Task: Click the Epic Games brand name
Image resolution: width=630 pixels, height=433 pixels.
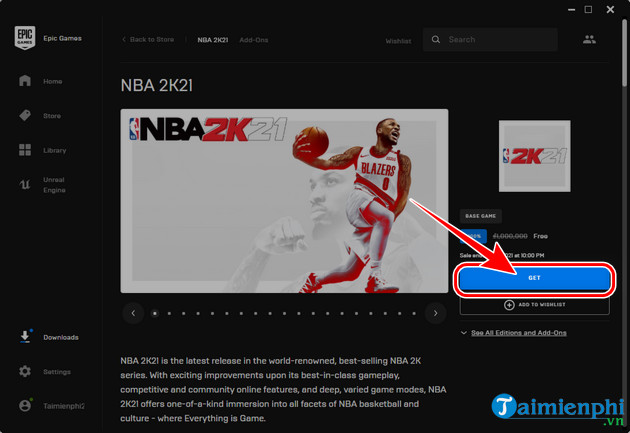Action: click(x=62, y=38)
